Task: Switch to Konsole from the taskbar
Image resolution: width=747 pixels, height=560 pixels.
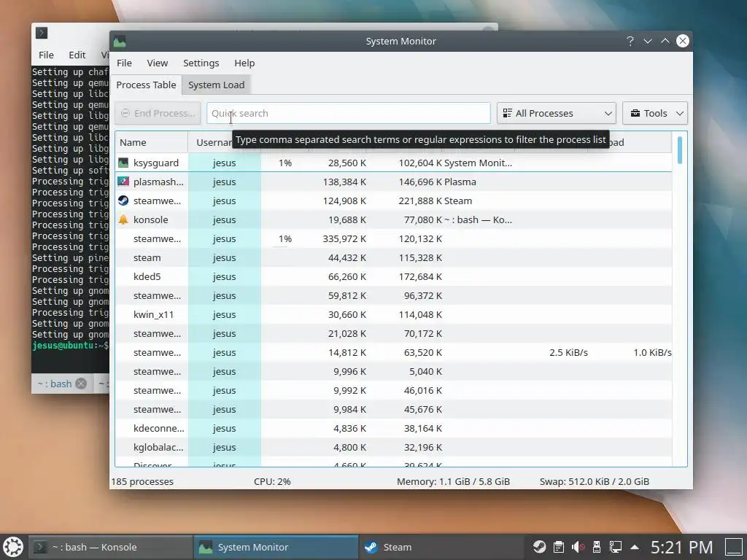Action: click(x=111, y=547)
